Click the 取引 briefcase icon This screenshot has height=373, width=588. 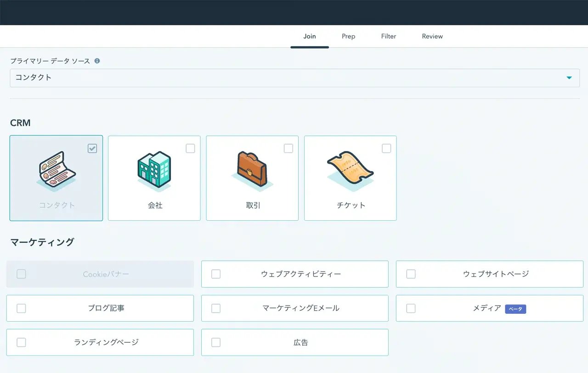[252, 171]
